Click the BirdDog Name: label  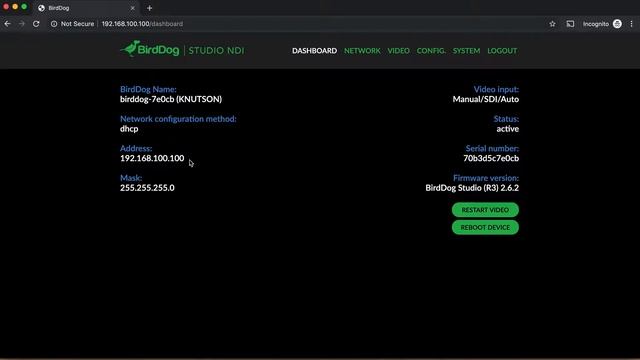[148, 89]
